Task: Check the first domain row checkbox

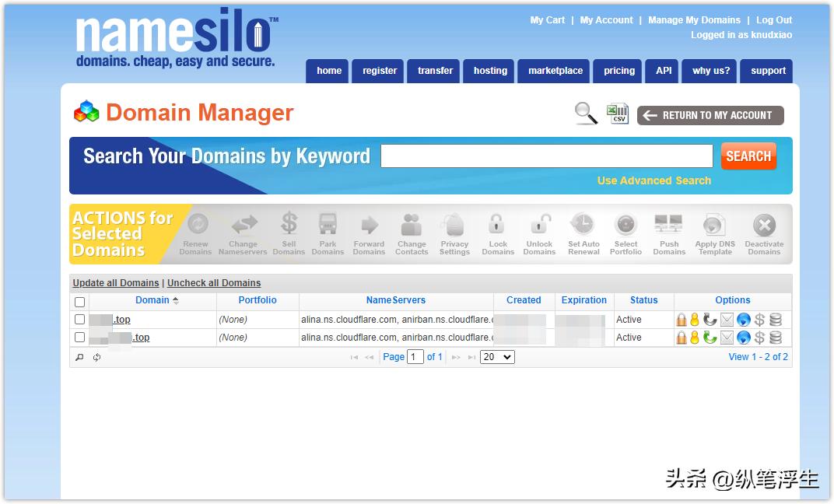Action: pos(80,320)
